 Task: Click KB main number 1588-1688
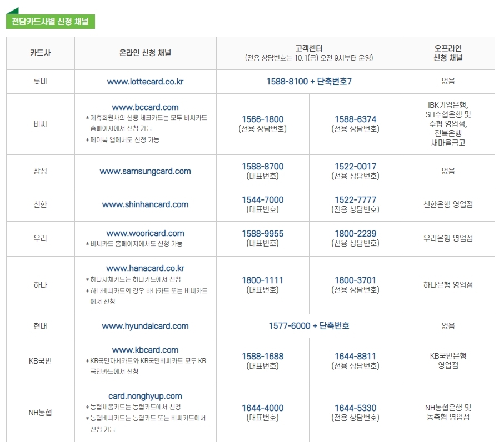point(263,357)
